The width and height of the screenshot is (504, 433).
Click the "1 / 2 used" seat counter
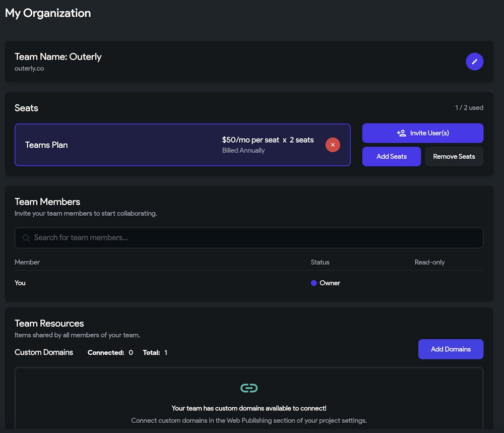point(469,108)
